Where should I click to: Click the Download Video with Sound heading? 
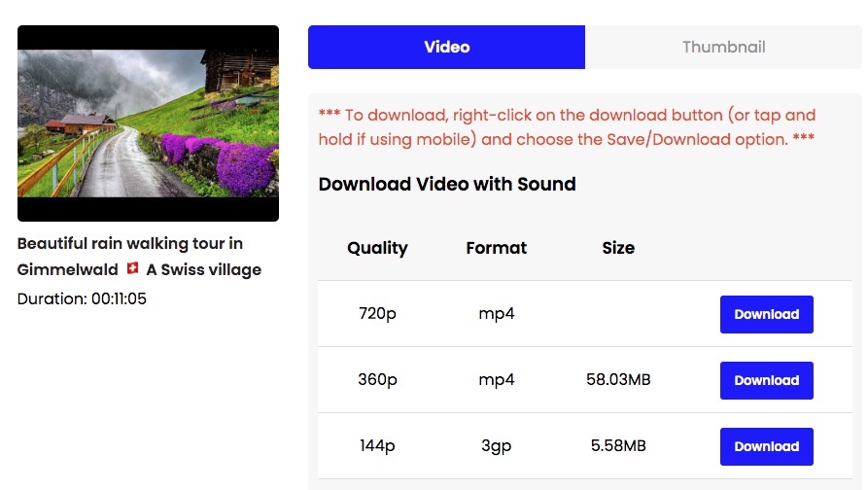[447, 184]
